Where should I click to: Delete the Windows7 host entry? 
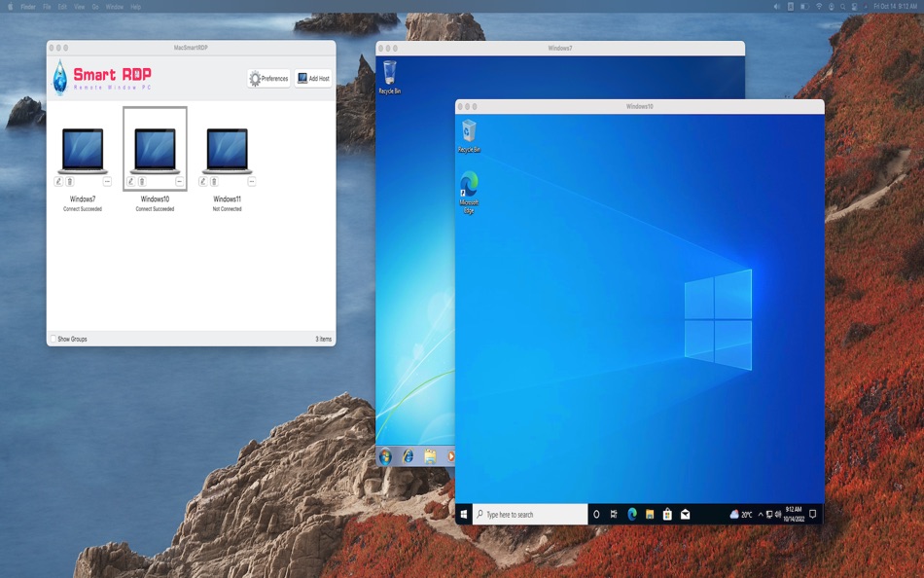(x=69, y=182)
